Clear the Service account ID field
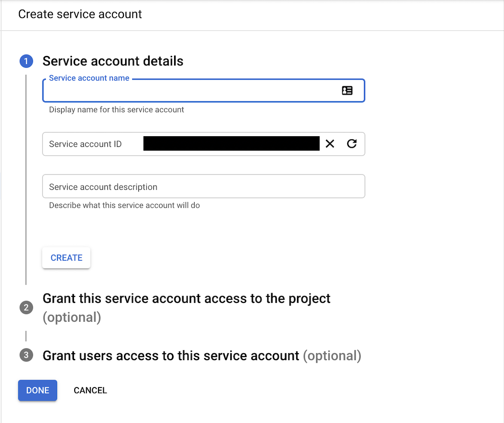The image size is (504, 423). pyautogui.click(x=330, y=144)
